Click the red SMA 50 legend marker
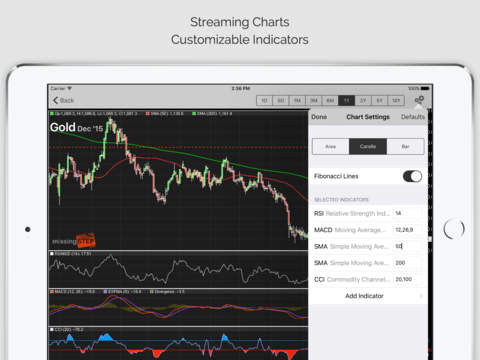This screenshot has width=480, height=360. point(147,114)
